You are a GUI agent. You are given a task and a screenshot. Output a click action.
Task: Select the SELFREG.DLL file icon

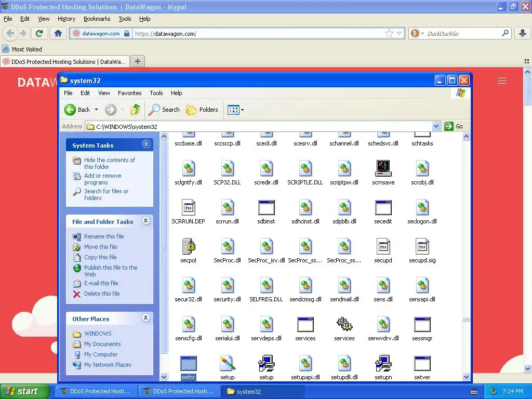(267, 285)
